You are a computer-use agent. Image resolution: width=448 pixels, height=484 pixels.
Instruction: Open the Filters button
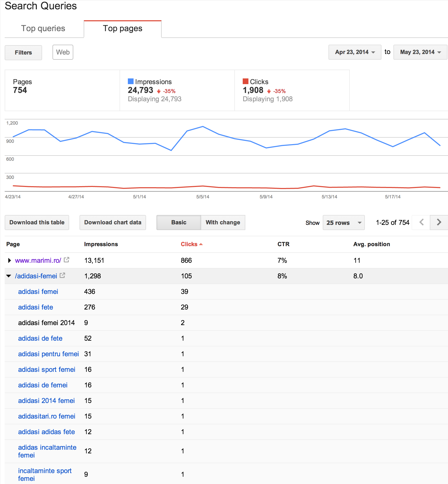[x=23, y=52]
